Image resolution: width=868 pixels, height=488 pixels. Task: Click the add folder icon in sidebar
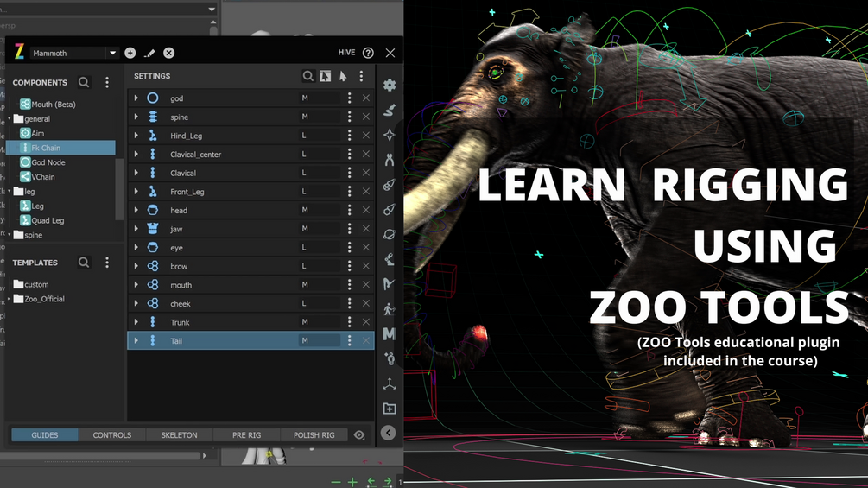click(390, 409)
